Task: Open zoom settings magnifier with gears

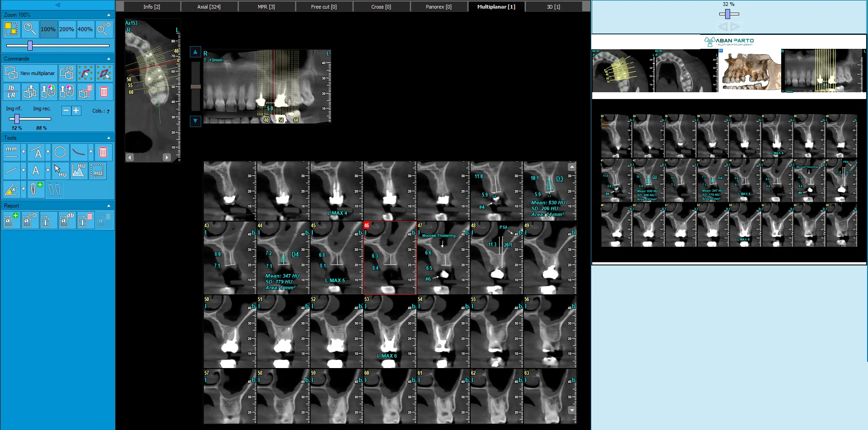Action: pyautogui.click(x=104, y=29)
